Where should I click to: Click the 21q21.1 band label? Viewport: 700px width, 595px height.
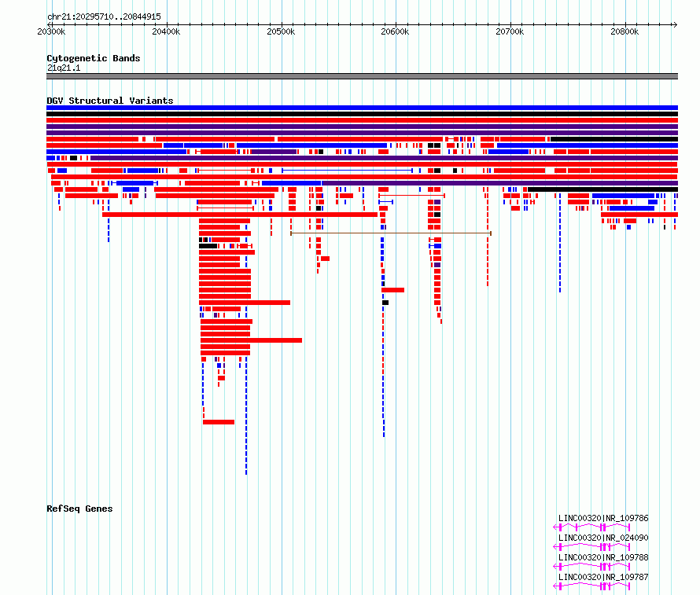coord(64,68)
